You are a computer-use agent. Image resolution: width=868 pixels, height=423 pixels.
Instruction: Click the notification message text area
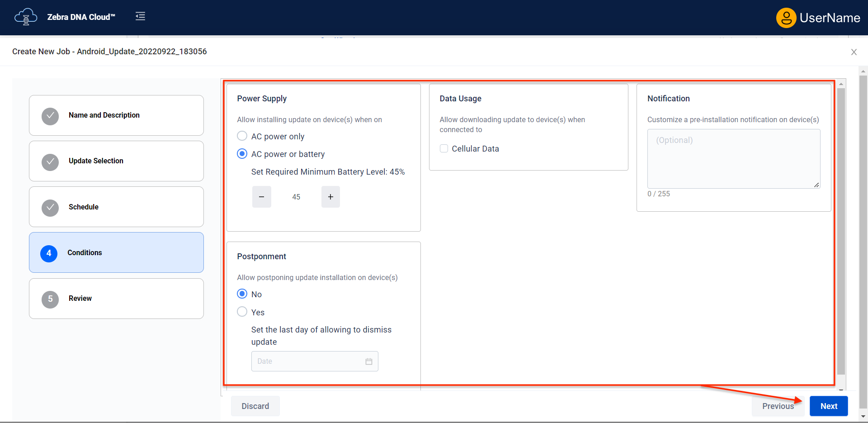tap(733, 159)
